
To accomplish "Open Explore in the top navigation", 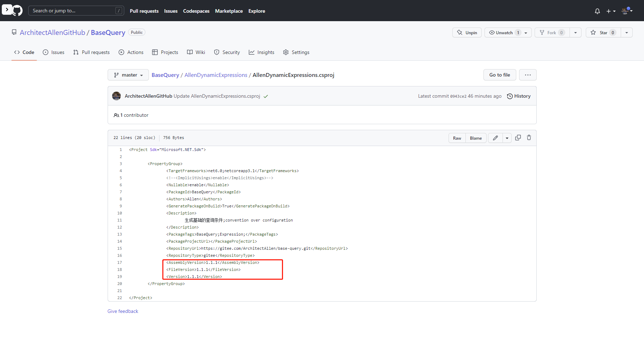I will point(257,11).
